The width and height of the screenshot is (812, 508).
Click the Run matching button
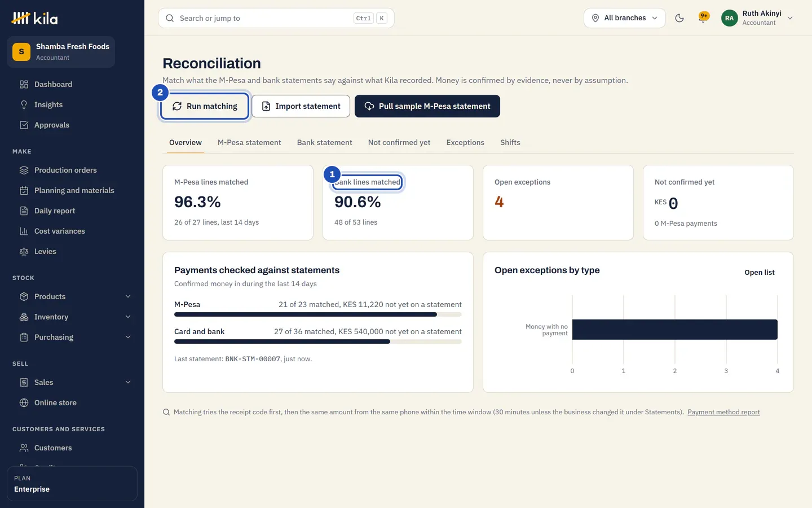click(205, 106)
